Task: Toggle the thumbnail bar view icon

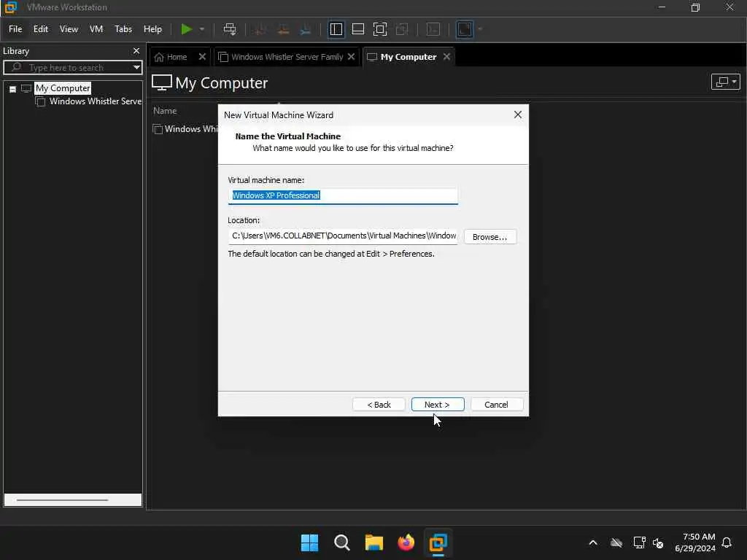Action: (357, 29)
